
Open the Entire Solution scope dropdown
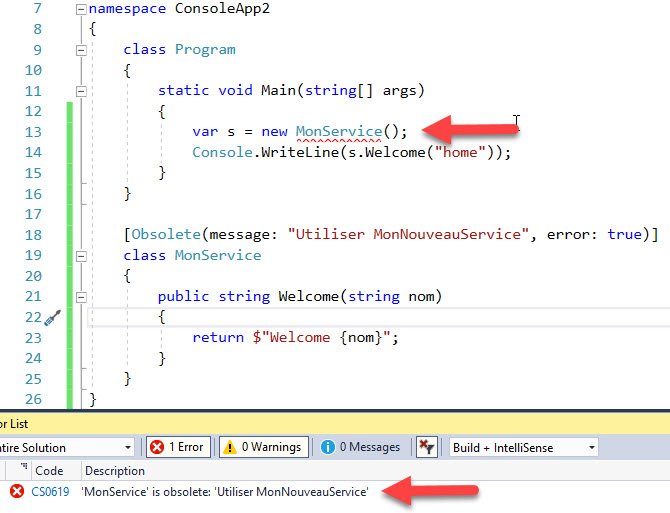[66, 447]
